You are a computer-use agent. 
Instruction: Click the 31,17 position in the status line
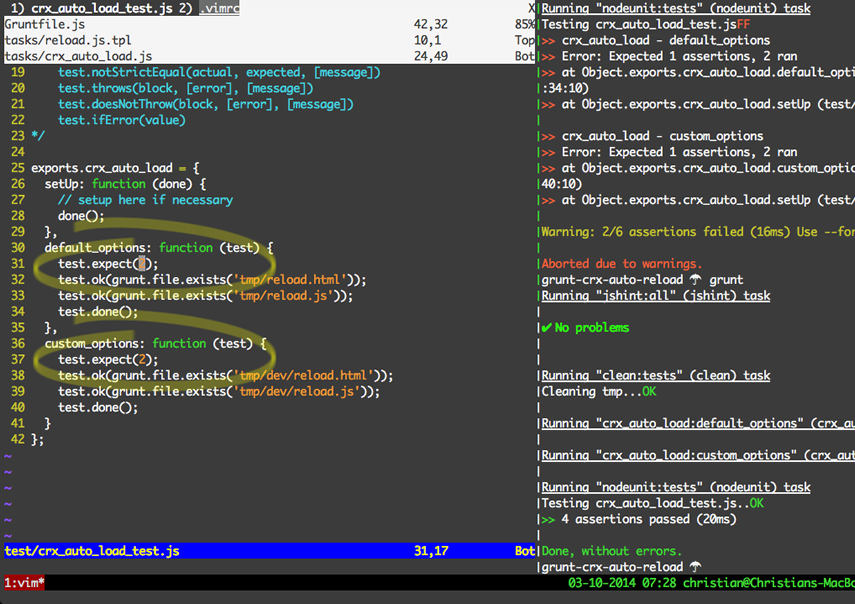431,551
